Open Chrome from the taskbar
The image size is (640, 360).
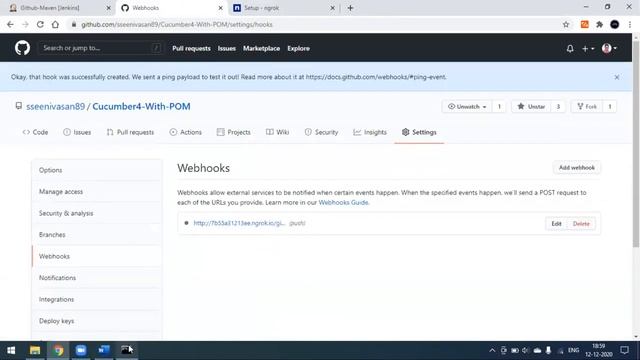click(x=58, y=350)
